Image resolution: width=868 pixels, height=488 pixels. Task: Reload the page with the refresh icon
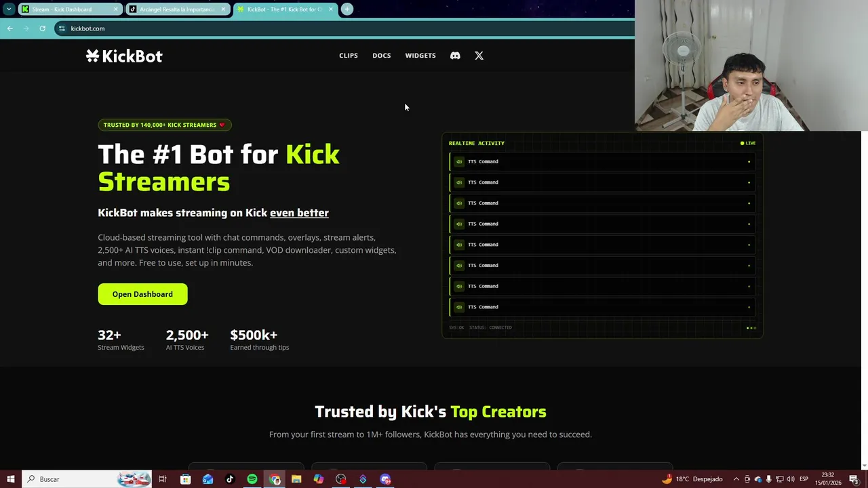tap(42, 28)
